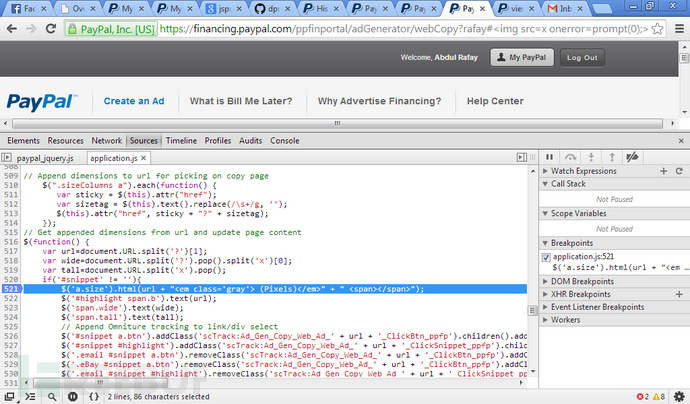Screen dimensions: 690x404
Task: Dock DevTools to another window position
Action: tap(9, 397)
